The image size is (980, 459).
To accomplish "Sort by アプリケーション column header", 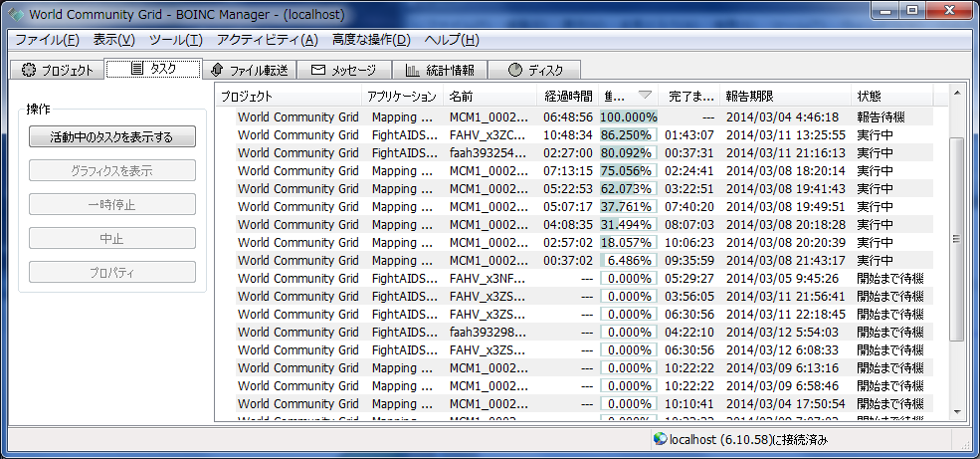I will [x=403, y=97].
